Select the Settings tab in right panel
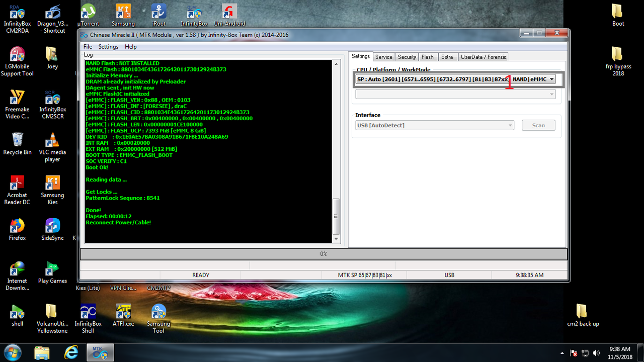Viewport: 644px width, 362px height. (x=361, y=56)
